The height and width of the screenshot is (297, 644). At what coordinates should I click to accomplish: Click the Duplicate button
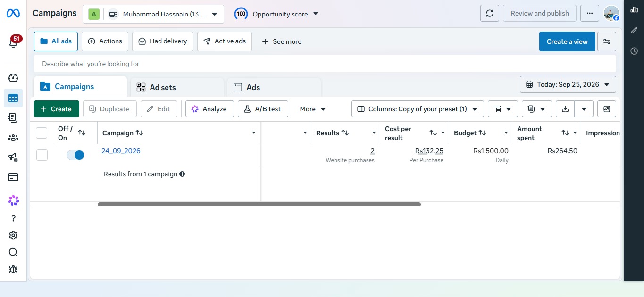(110, 109)
